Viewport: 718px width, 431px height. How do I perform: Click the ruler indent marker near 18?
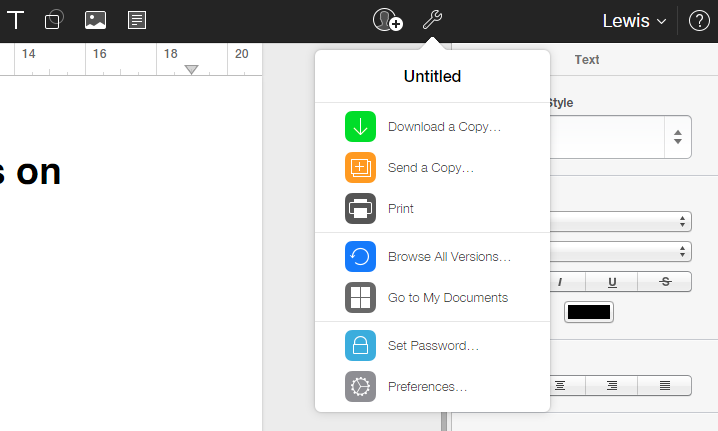tap(191, 69)
